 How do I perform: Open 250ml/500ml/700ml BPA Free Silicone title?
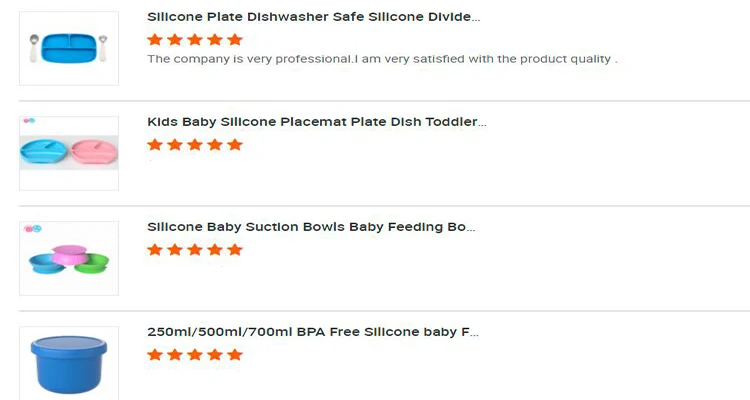point(313,332)
